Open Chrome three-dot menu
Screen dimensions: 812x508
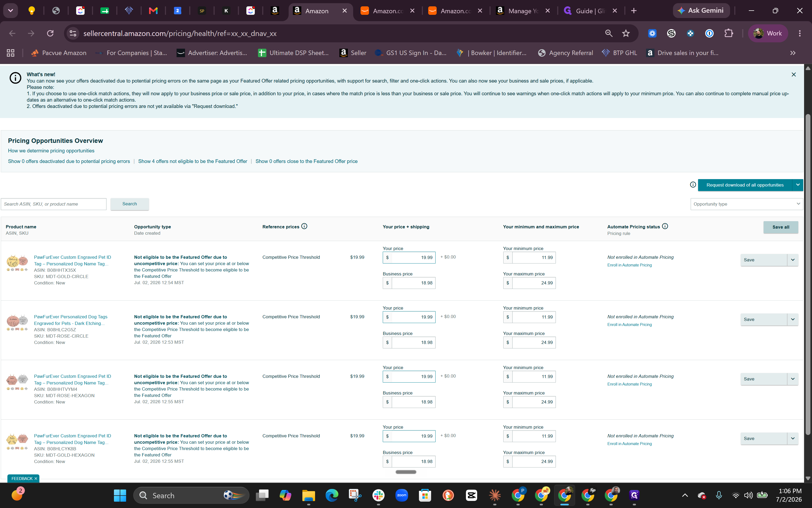tap(800, 33)
